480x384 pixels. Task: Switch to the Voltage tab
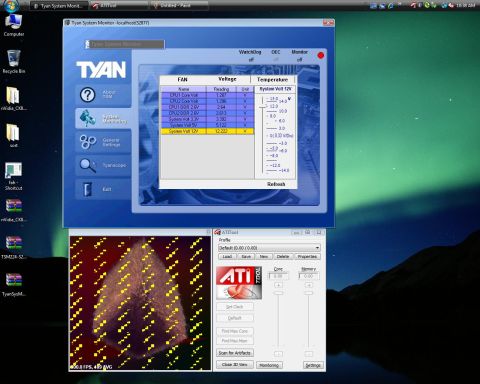click(x=227, y=79)
